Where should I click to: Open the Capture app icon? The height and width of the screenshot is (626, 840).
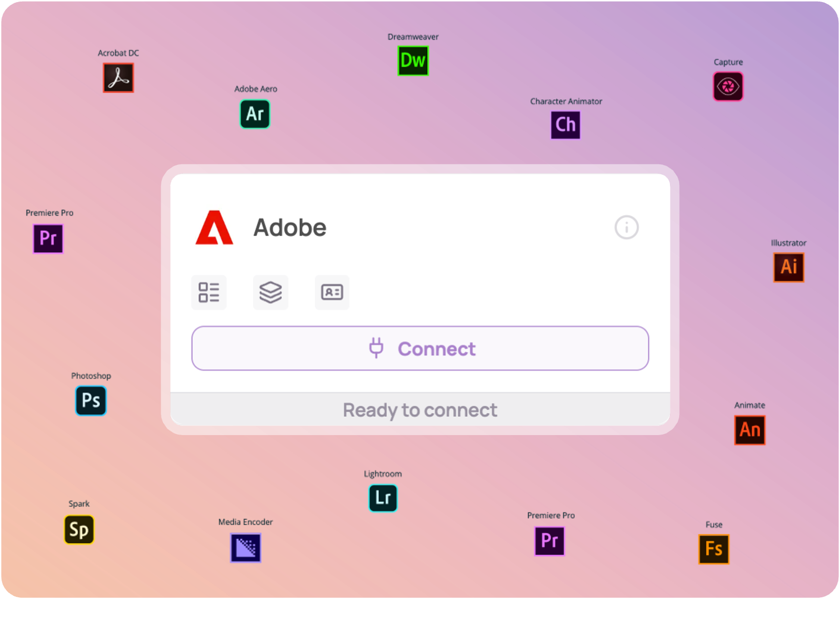(728, 87)
